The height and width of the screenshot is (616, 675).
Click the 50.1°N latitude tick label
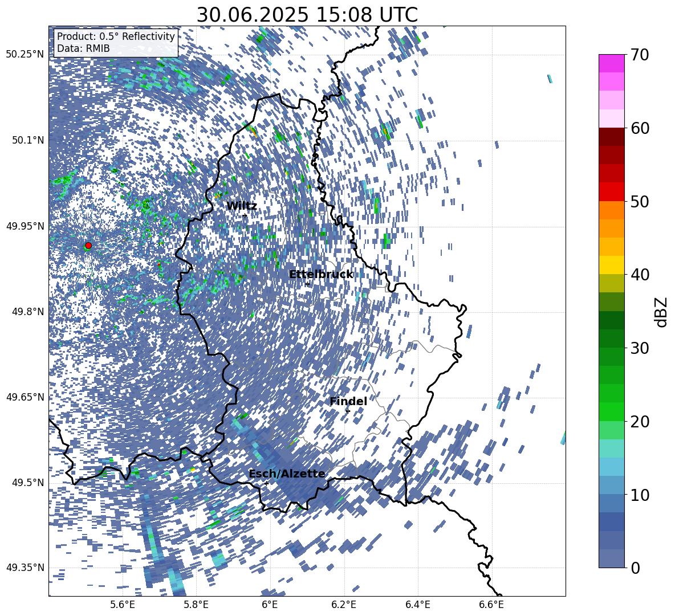click(x=29, y=140)
